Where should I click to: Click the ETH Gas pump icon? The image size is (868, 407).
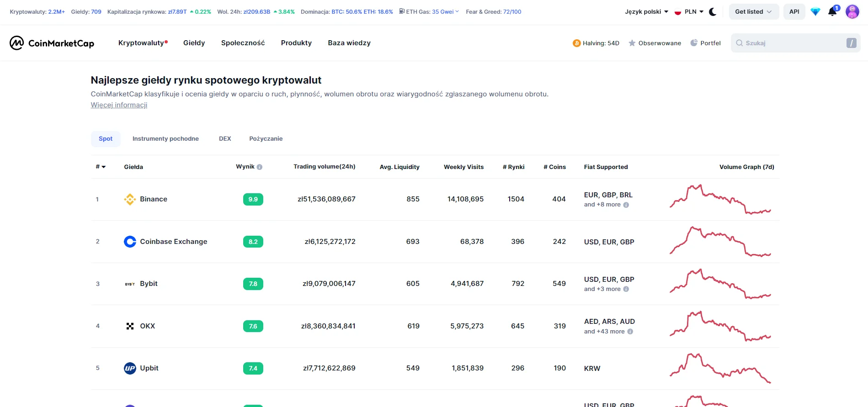pos(402,11)
